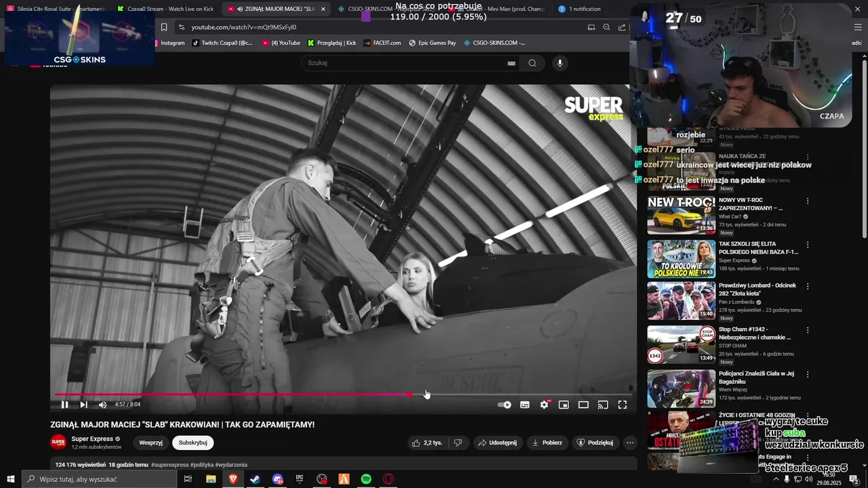Close the ZGINĄŁ MAJOR MACIEJ tab
The image size is (868, 488).
[323, 9]
